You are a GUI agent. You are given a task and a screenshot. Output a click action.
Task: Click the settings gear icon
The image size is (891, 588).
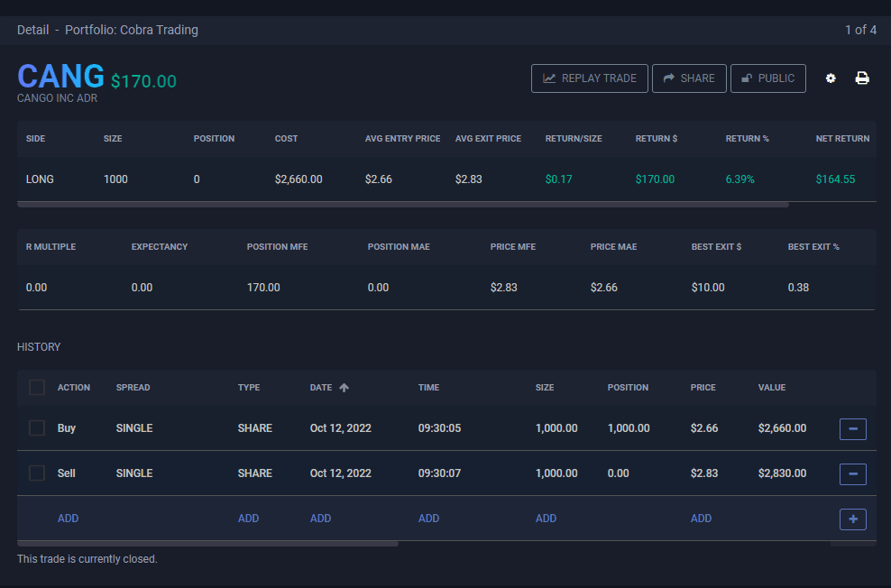(831, 78)
